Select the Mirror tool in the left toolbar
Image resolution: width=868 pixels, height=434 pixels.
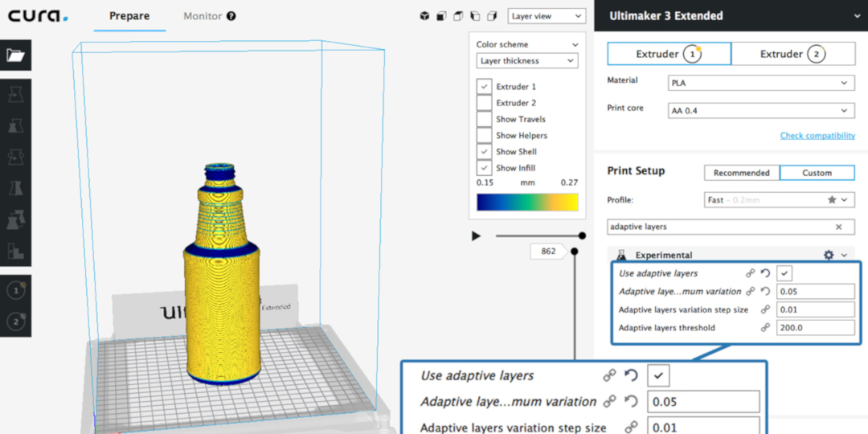pos(15,188)
